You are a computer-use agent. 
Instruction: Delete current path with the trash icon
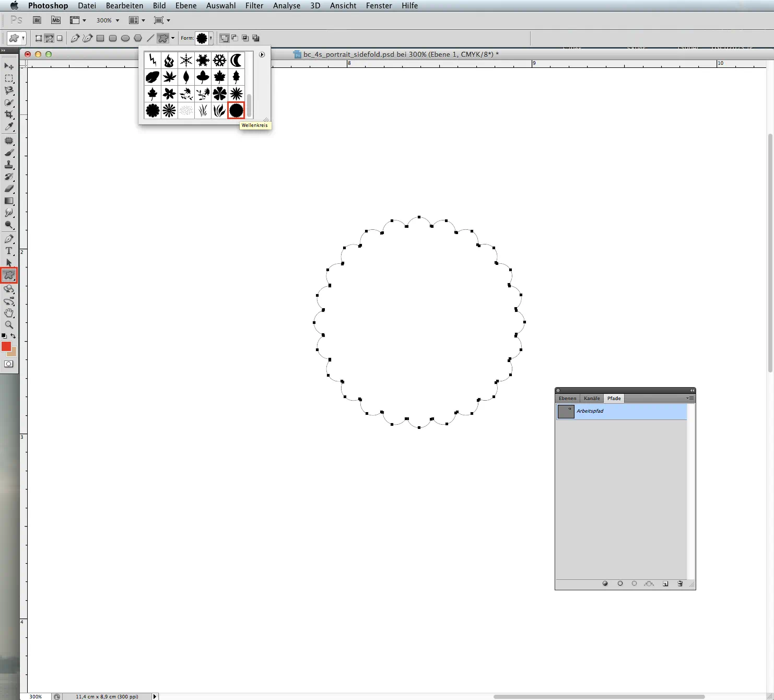click(680, 584)
